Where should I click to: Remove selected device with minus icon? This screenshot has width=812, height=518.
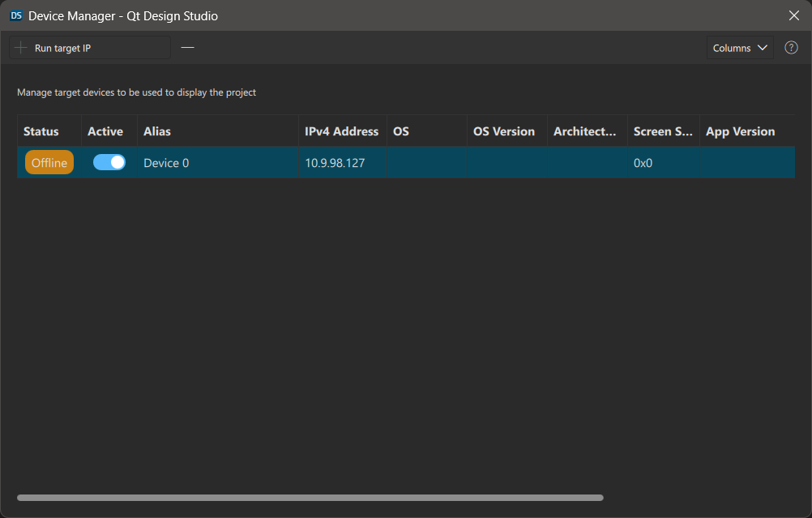[x=187, y=48]
